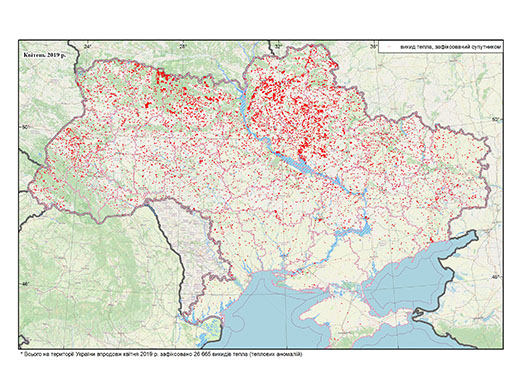This screenshot has width=520, height=368.
Task: Click the Danube delta hatched area
Action: point(210,329)
